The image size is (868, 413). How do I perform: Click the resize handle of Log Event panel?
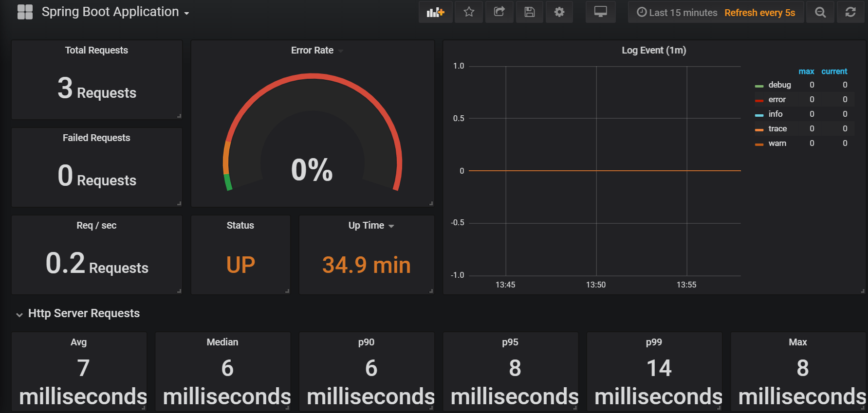(x=863, y=291)
